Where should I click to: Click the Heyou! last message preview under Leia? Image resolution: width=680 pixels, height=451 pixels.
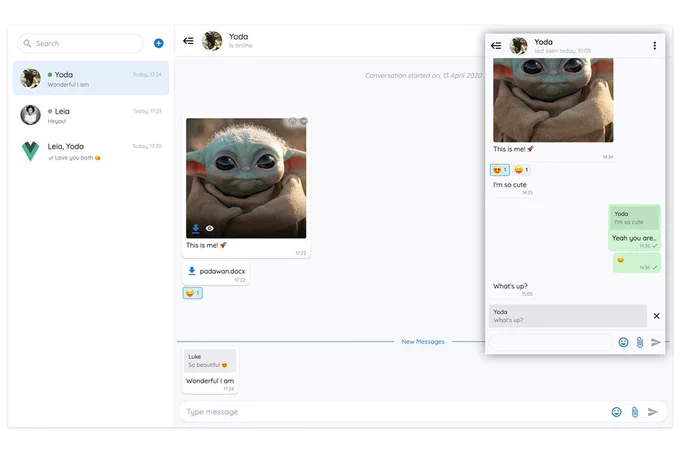[57, 121]
